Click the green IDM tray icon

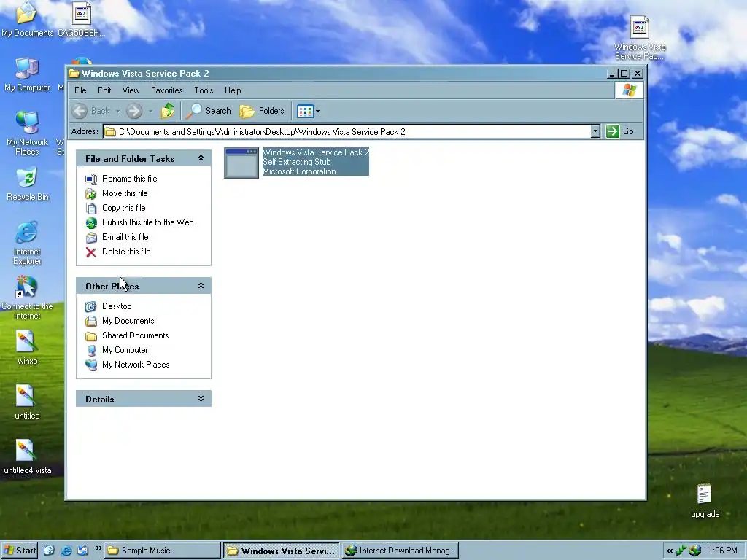[682, 551]
